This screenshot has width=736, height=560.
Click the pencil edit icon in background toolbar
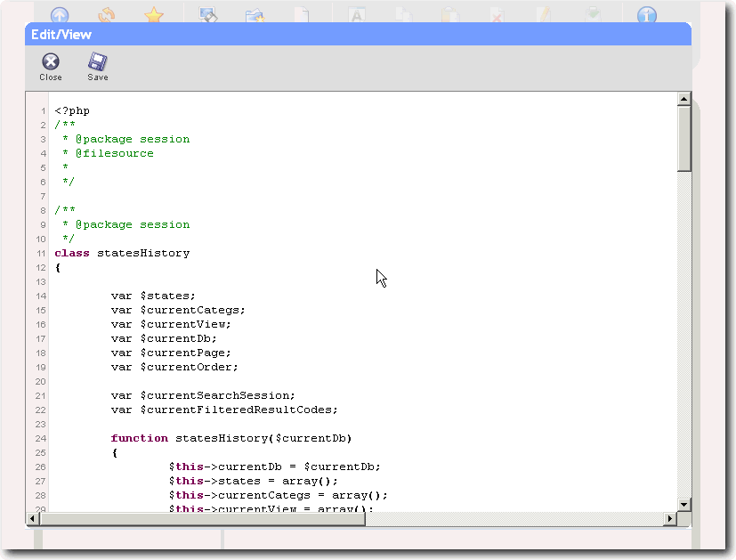(544, 15)
